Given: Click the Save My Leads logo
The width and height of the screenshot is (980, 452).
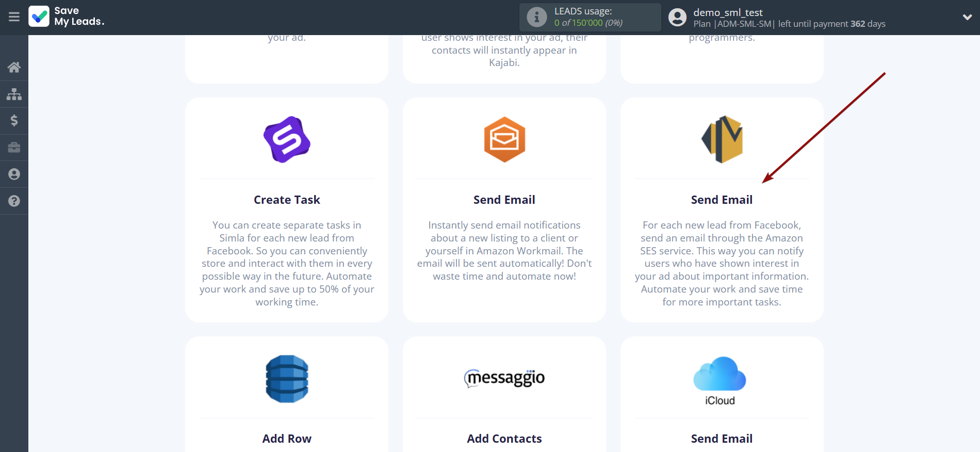Looking at the screenshot, I should [67, 17].
